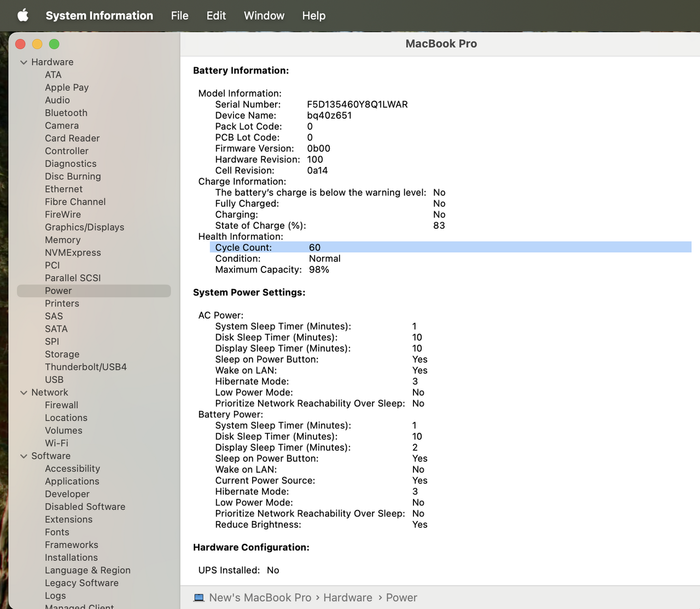The width and height of the screenshot is (700, 609).
Task: Click the device name bq40z651
Action: pyautogui.click(x=329, y=115)
